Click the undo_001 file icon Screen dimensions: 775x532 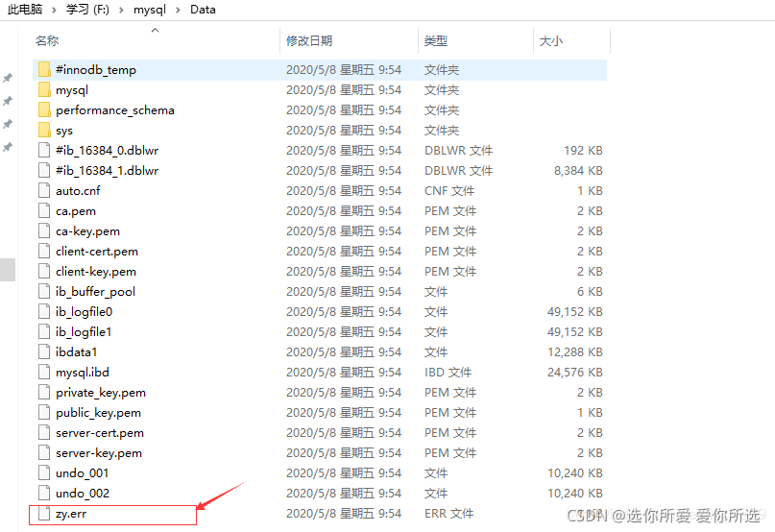pos(44,473)
